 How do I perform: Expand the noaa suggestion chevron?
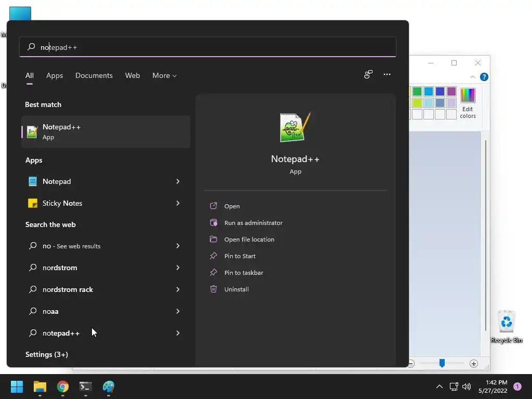[178, 311]
